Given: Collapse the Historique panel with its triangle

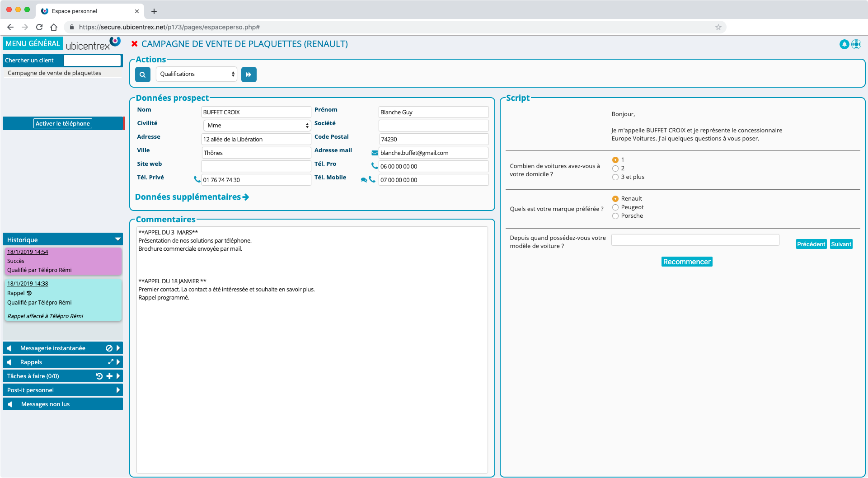Looking at the screenshot, I should tap(117, 239).
